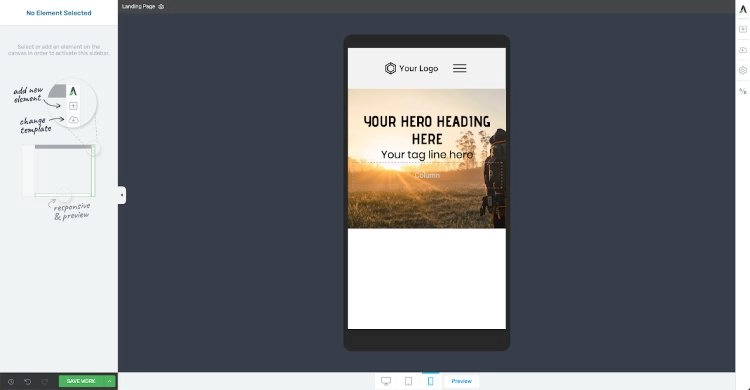Switch to desktop view icon
The width and height of the screenshot is (750, 390).
pyautogui.click(x=386, y=381)
